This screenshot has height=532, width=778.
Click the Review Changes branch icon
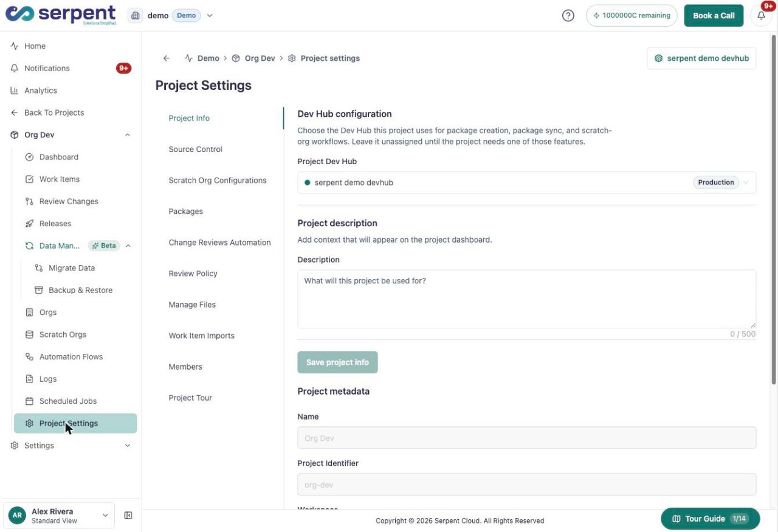pos(29,201)
